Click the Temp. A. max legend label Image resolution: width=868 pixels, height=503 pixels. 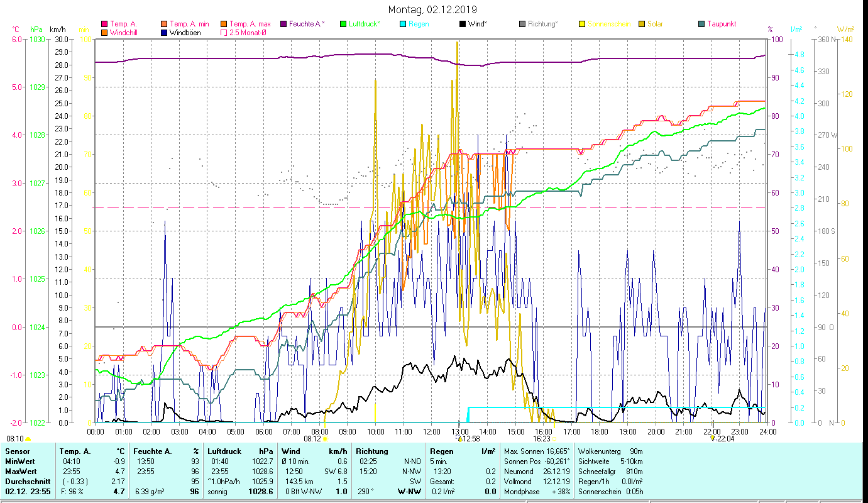250,25
